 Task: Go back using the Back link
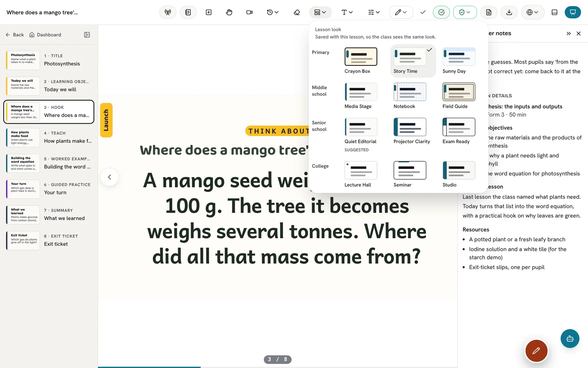coord(15,35)
